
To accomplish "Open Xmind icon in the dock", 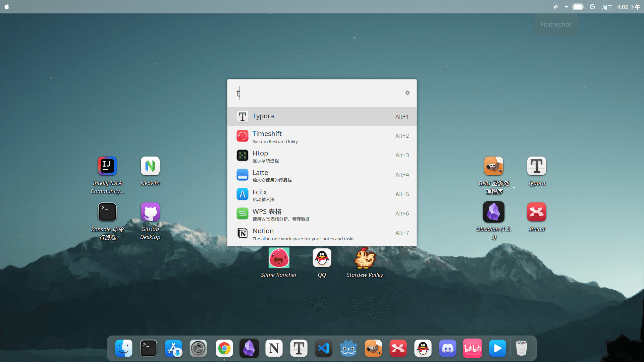I will click(x=398, y=349).
